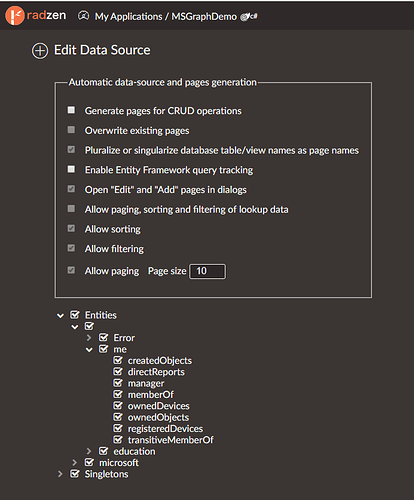
Task: Expand the Error tree node
Action: click(89, 338)
